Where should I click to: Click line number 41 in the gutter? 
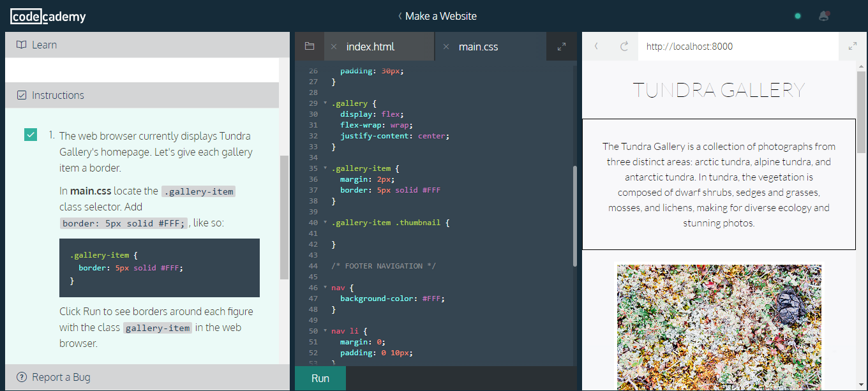click(x=313, y=233)
